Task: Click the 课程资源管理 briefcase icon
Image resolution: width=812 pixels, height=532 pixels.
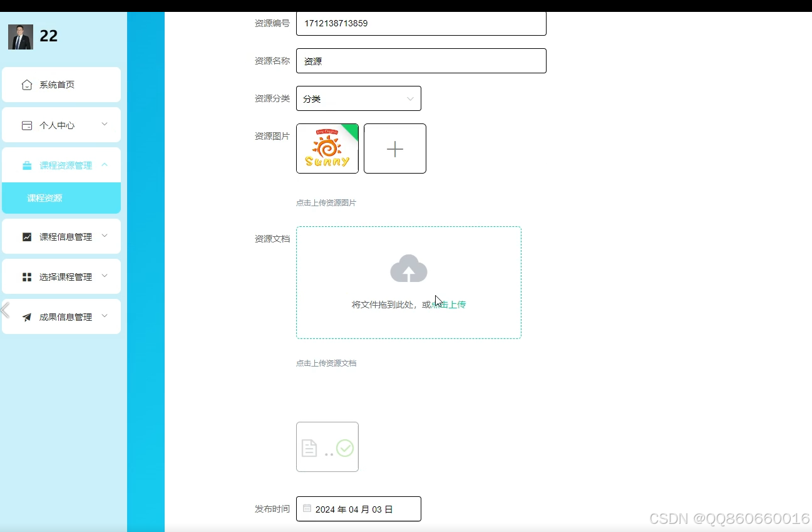Action: 27,165
